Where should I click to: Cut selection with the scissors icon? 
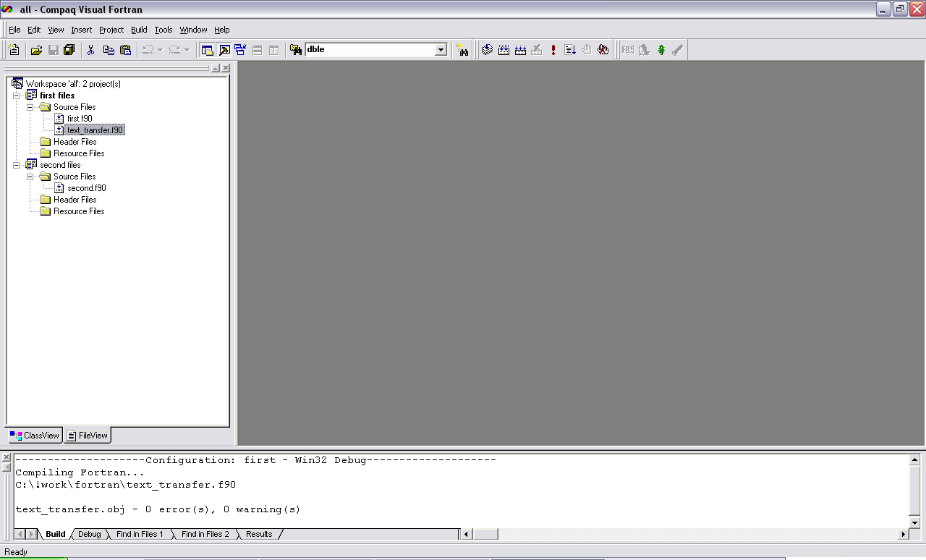[x=91, y=50]
